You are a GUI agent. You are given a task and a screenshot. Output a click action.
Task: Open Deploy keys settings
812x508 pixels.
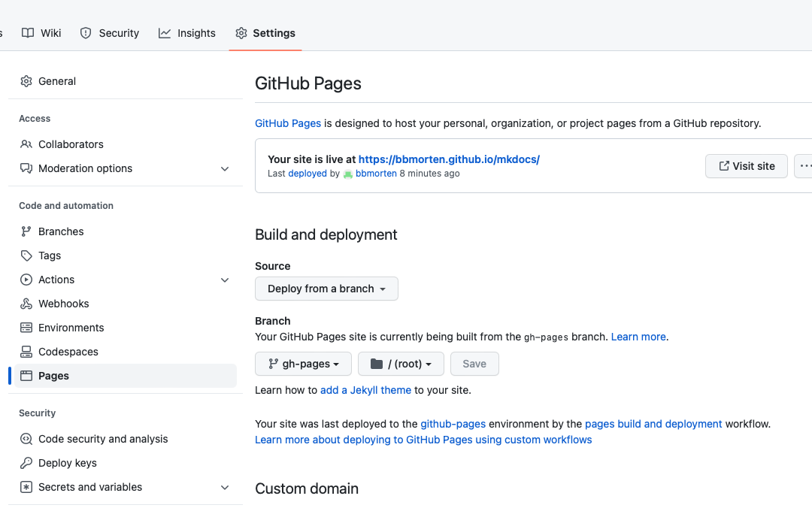click(126, 463)
